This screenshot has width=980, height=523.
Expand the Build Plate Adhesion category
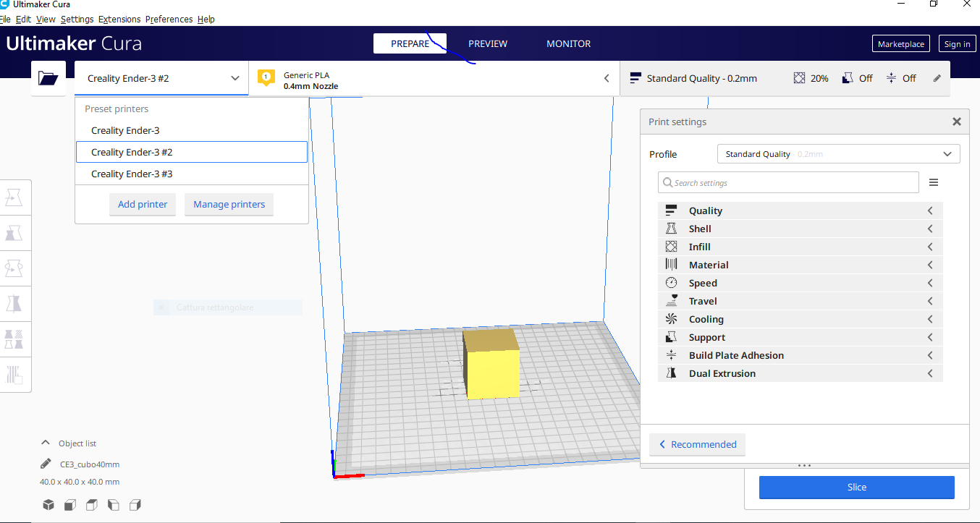[x=801, y=355]
